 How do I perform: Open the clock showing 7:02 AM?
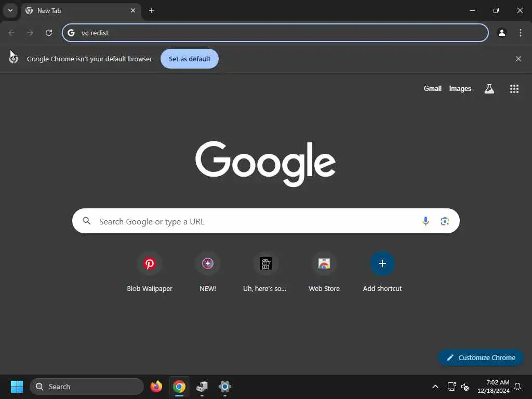coord(494,387)
